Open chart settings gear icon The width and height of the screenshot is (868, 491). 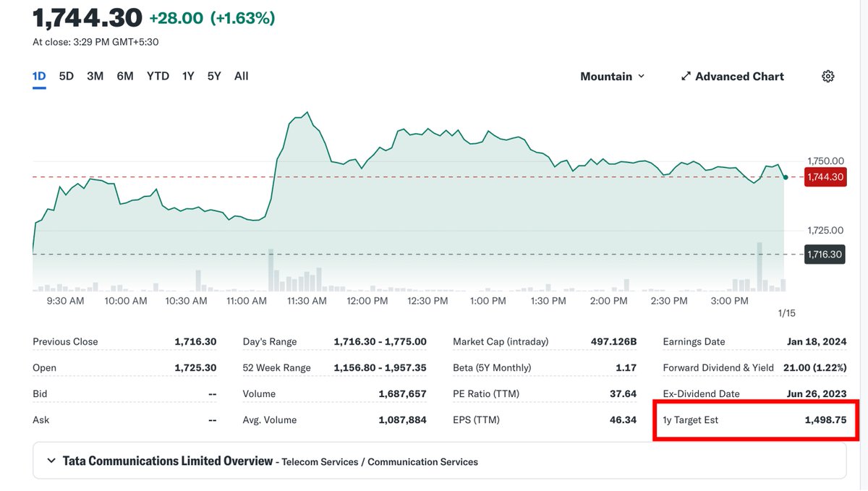tap(828, 76)
